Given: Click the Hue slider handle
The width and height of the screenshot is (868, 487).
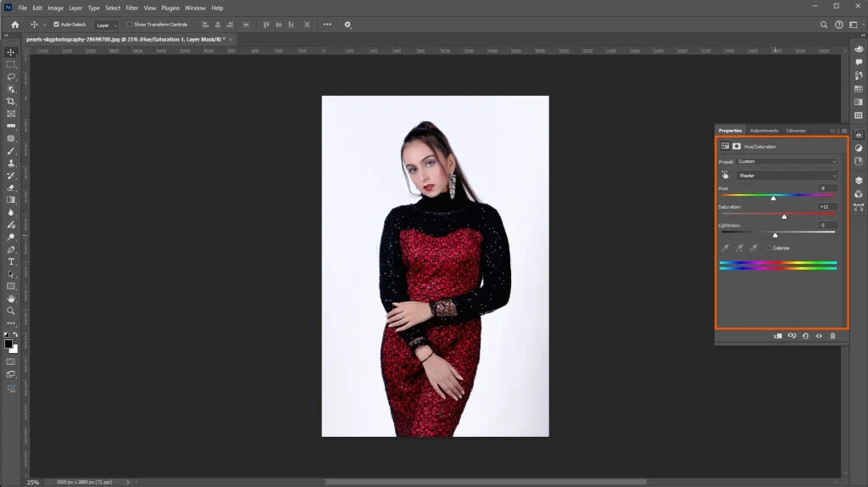Looking at the screenshot, I should pyautogui.click(x=773, y=198).
